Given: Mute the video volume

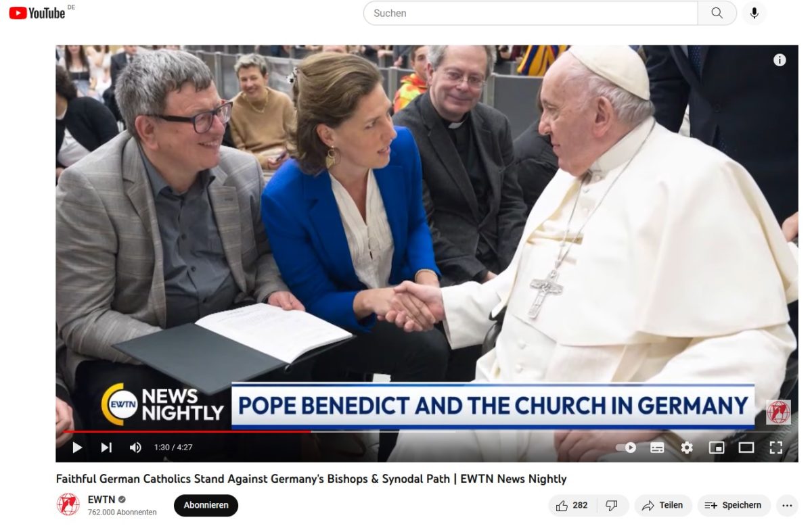Looking at the screenshot, I should click(135, 448).
